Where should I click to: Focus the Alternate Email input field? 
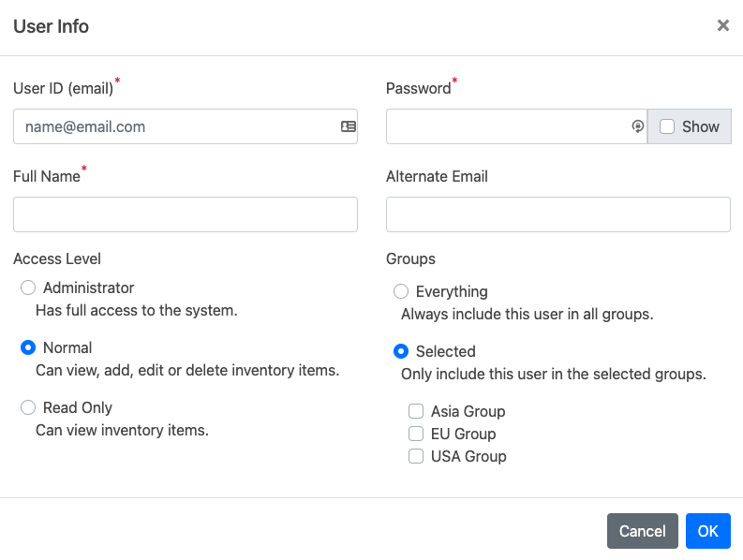pyautogui.click(x=558, y=214)
